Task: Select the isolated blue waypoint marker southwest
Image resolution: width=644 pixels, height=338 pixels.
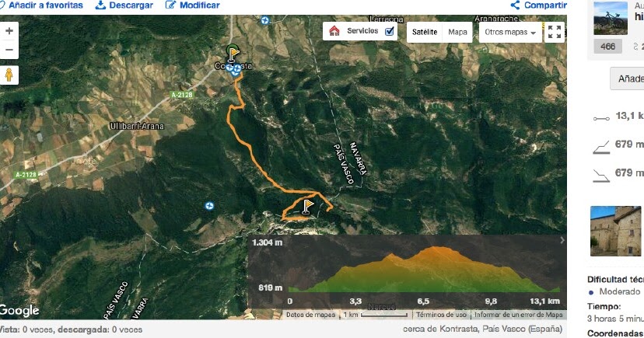Action: 209,205
